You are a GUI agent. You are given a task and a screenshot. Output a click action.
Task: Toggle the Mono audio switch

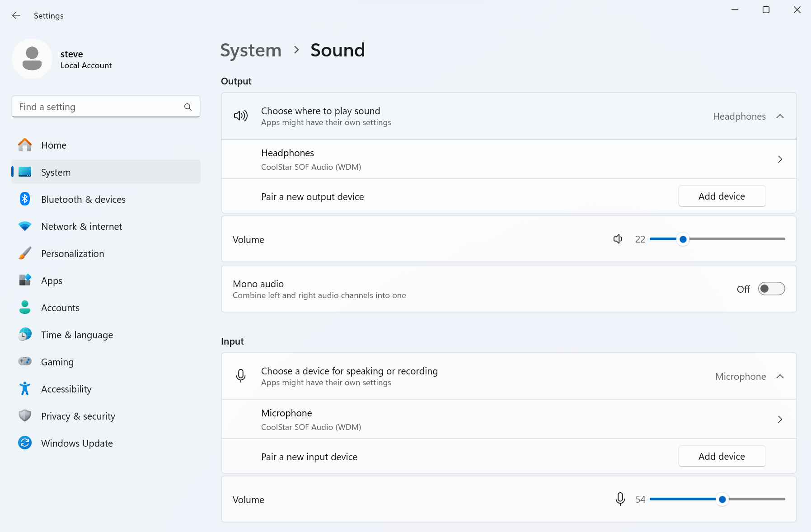(771, 289)
